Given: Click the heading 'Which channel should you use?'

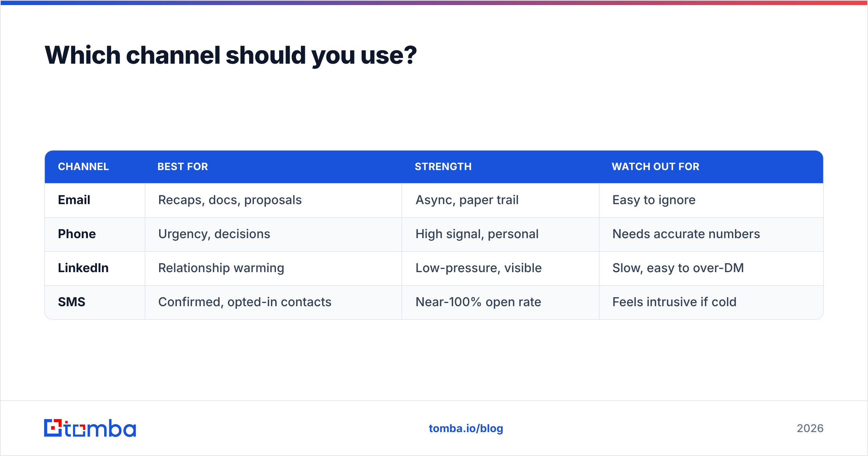Looking at the screenshot, I should [x=231, y=55].
